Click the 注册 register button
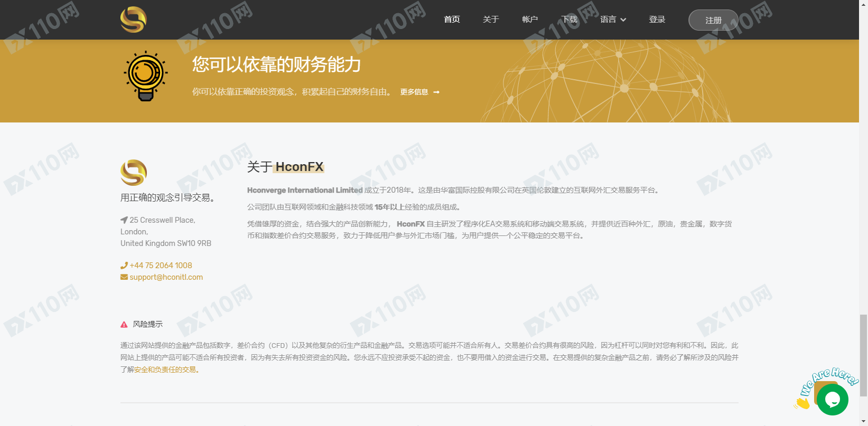This screenshot has width=868, height=426. click(x=713, y=20)
